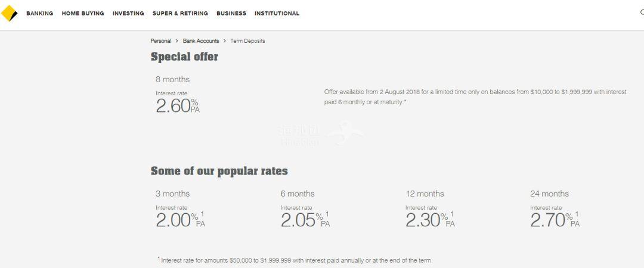Click the search icon at top right

coord(642,13)
